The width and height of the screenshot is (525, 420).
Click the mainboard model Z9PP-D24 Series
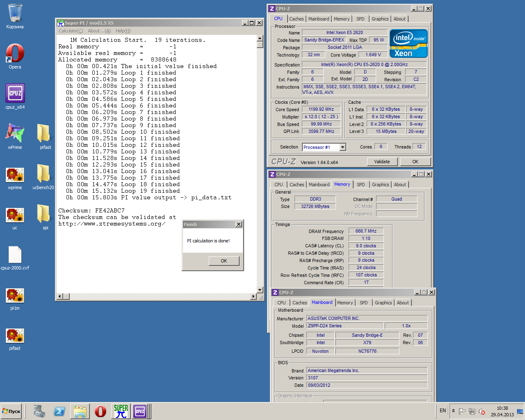[x=345, y=326]
